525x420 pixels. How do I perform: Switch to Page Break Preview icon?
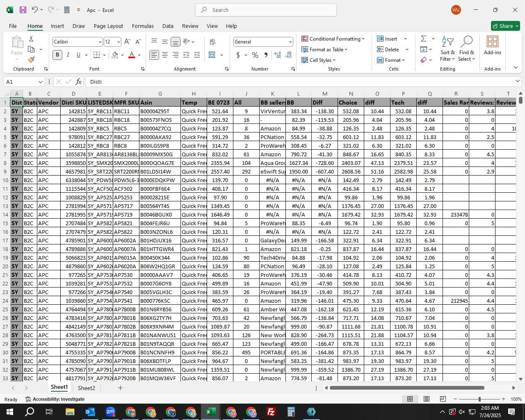click(443, 399)
